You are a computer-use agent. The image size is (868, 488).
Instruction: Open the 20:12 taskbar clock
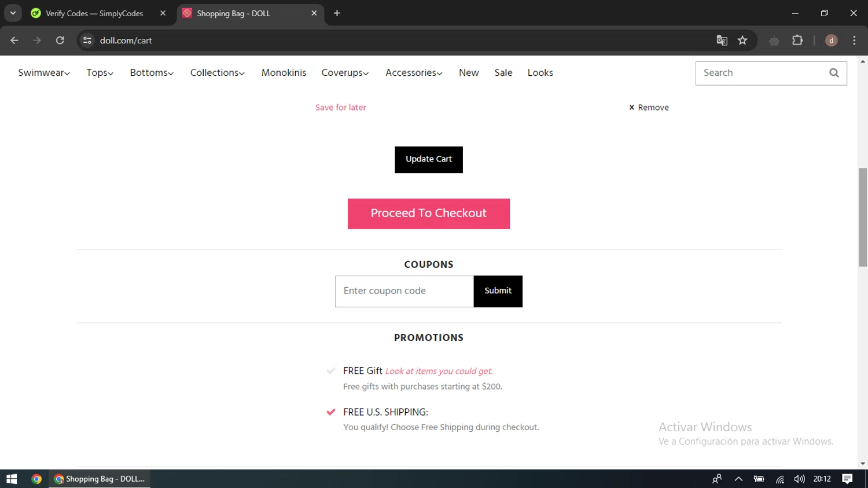[822, 479]
